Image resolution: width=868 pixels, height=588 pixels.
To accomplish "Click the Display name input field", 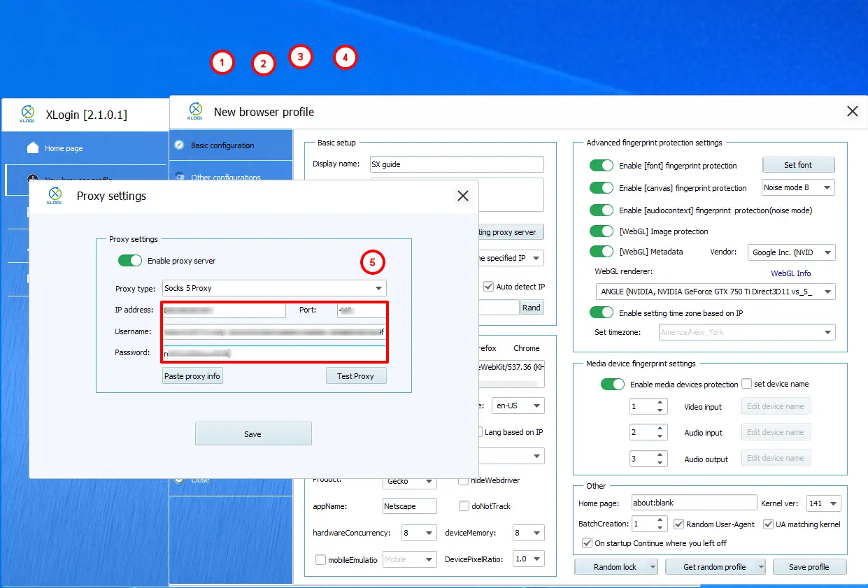I will 457,164.
